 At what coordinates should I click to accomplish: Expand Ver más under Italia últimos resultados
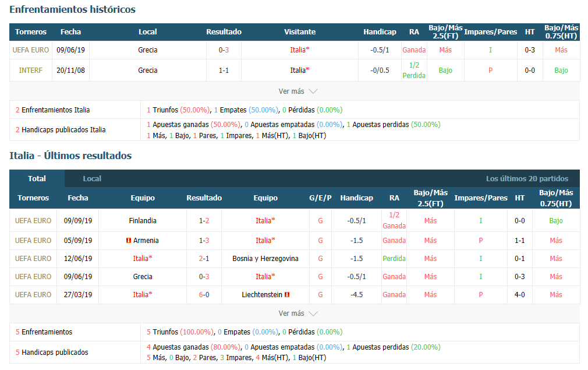[x=297, y=313]
